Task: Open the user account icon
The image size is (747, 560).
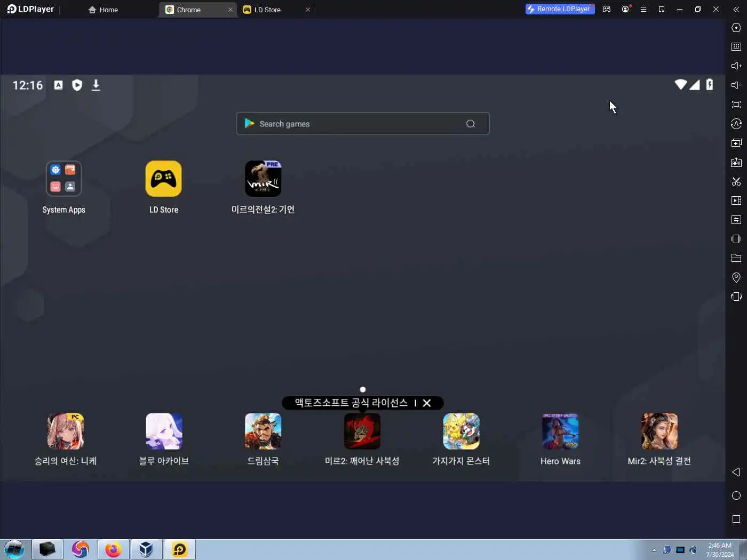Action: [x=625, y=9]
